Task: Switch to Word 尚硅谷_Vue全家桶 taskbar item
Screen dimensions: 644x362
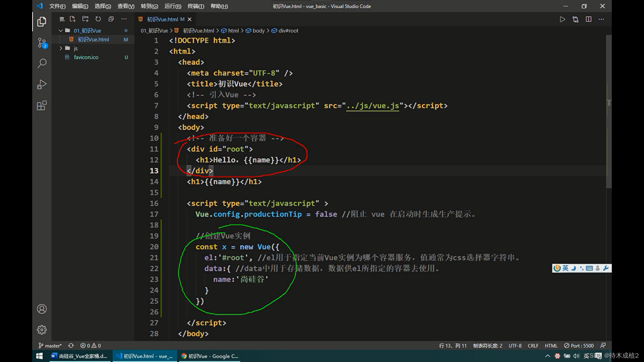Action: 79,356
